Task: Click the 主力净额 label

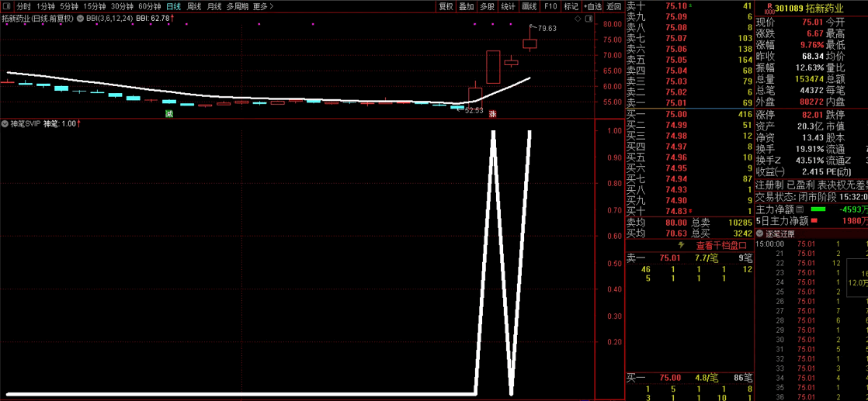Action: click(x=775, y=209)
